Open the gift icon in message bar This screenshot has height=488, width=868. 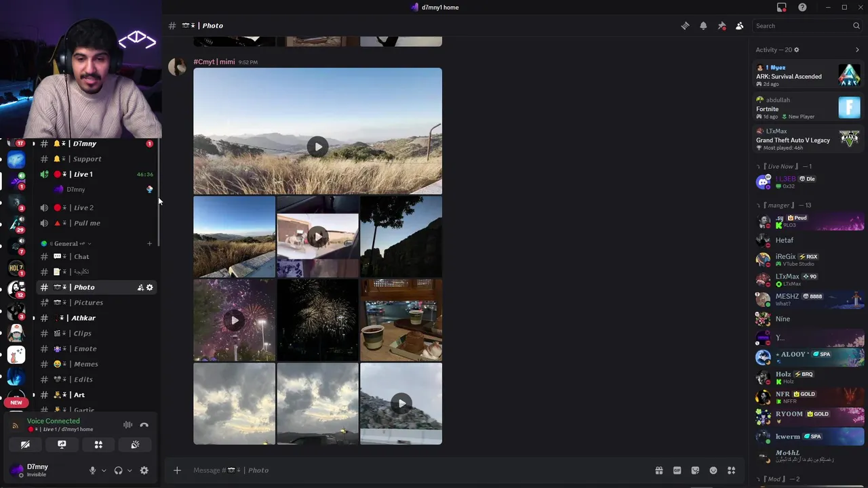click(x=658, y=470)
